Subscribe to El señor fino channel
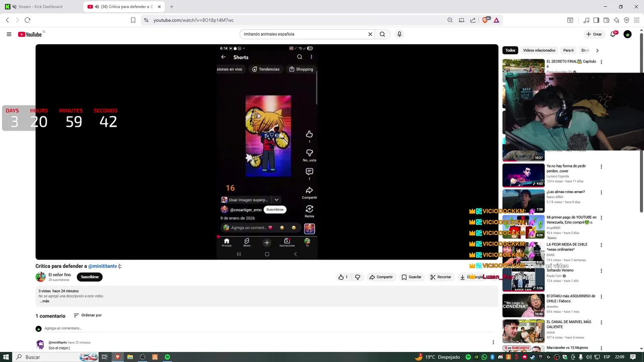 tap(90, 277)
